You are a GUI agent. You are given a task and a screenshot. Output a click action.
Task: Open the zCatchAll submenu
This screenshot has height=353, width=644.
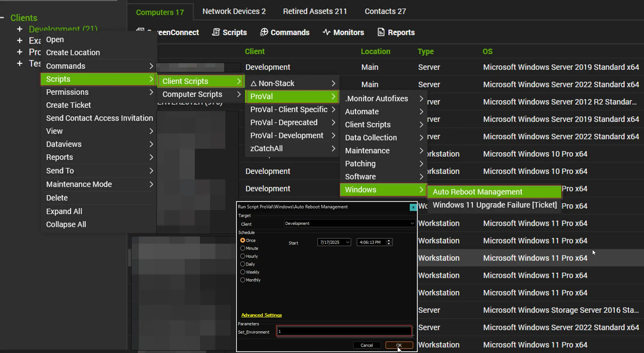[x=292, y=148]
